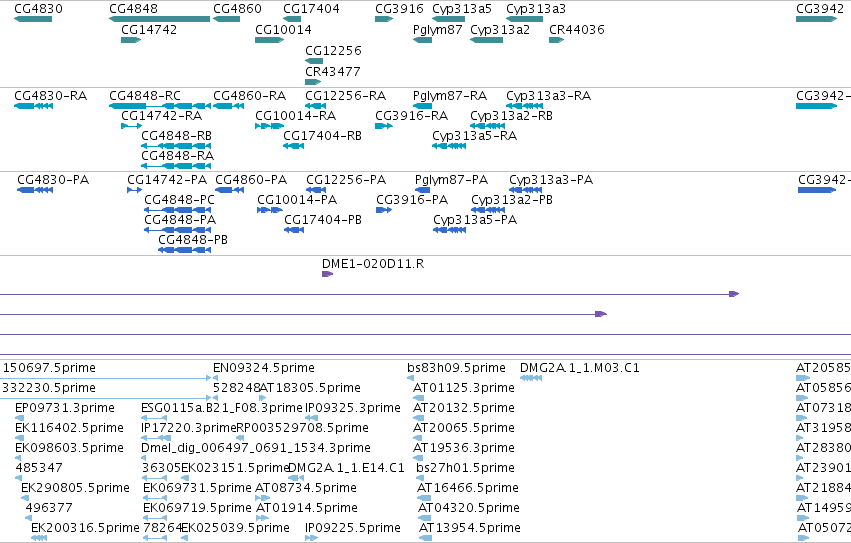Viewport: 851px width, 543px height.
Task: Click the AT08734.5prime EST label
Action: [306, 488]
